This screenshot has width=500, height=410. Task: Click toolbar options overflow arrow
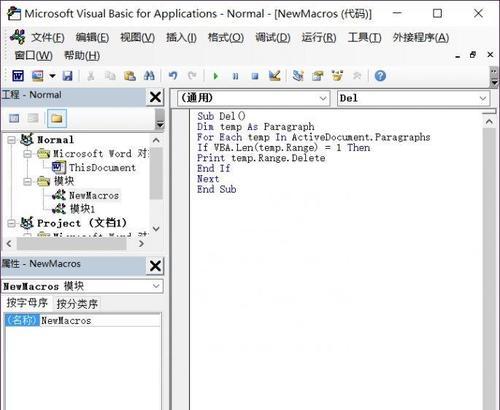pyautogui.click(x=495, y=82)
